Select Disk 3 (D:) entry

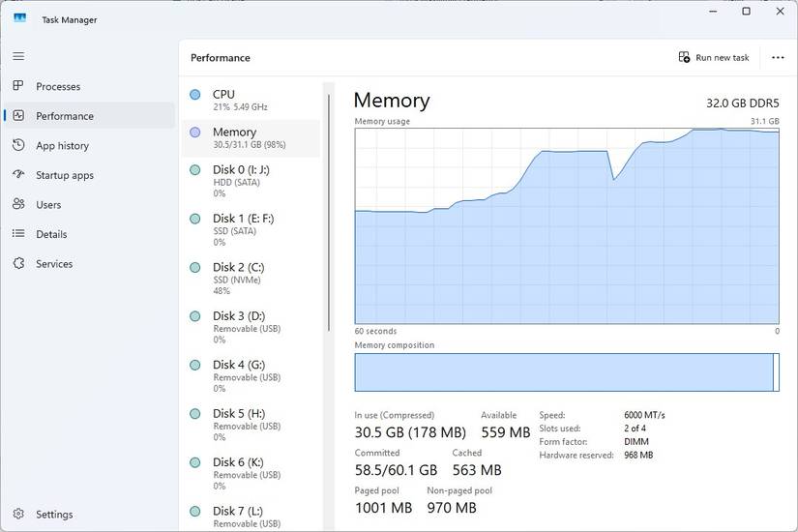click(x=251, y=328)
